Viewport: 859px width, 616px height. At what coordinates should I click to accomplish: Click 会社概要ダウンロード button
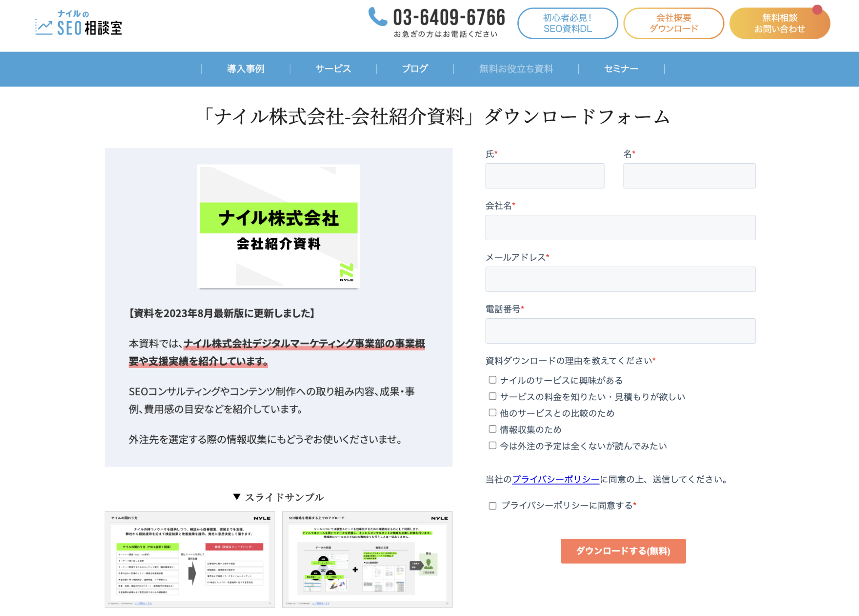click(x=673, y=23)
